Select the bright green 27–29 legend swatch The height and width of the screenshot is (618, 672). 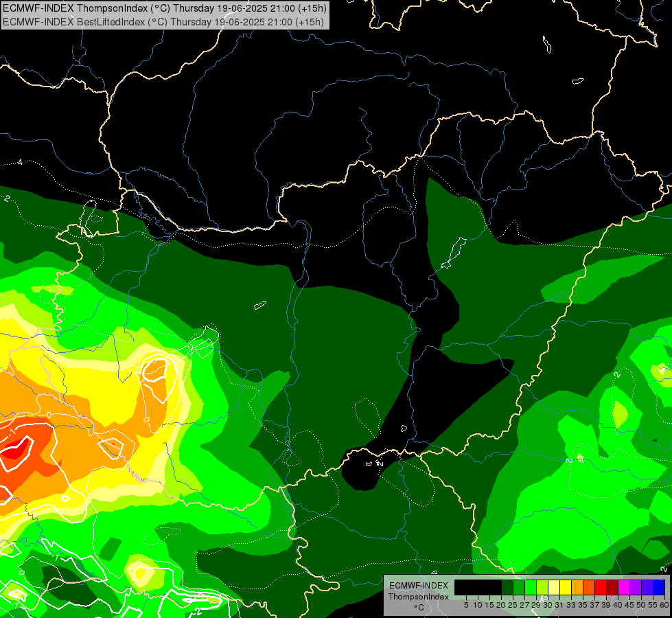coord(531,587)
